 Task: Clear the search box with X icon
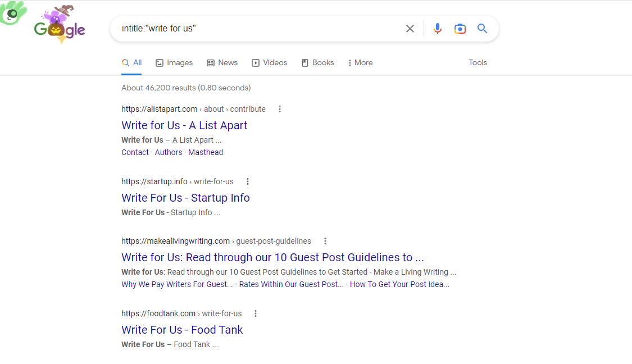coord(410,29)
